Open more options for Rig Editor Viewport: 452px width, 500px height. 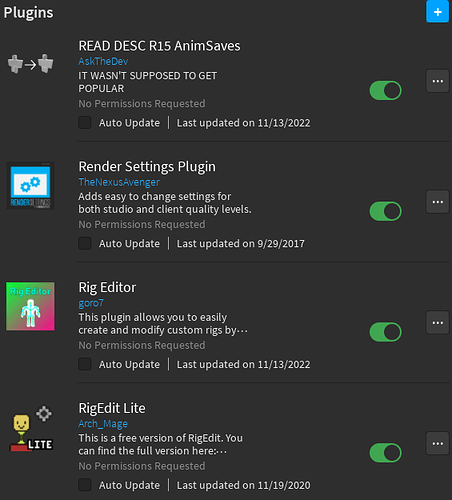437,322
